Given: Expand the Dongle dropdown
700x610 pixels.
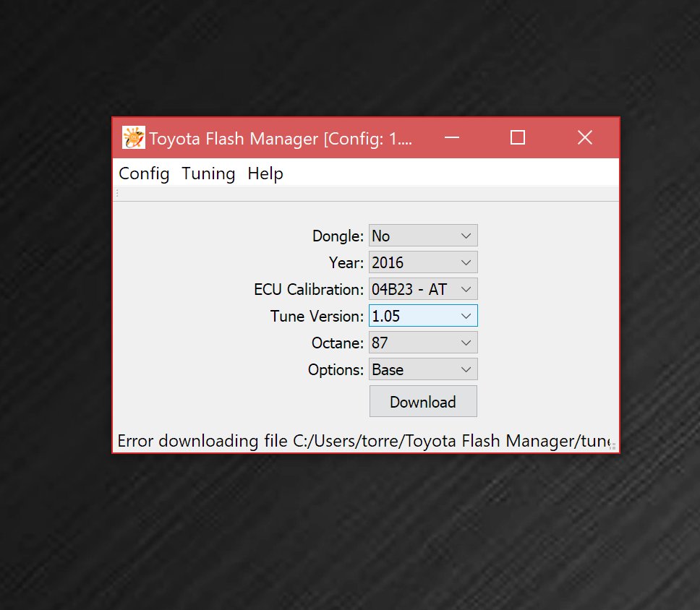Looking at the screenshot, I should [423, 236].
